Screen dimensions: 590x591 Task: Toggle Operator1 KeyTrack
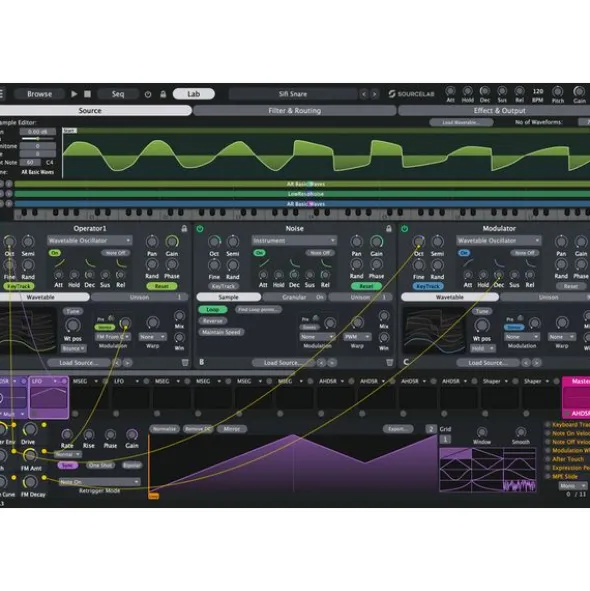point(18,286)
